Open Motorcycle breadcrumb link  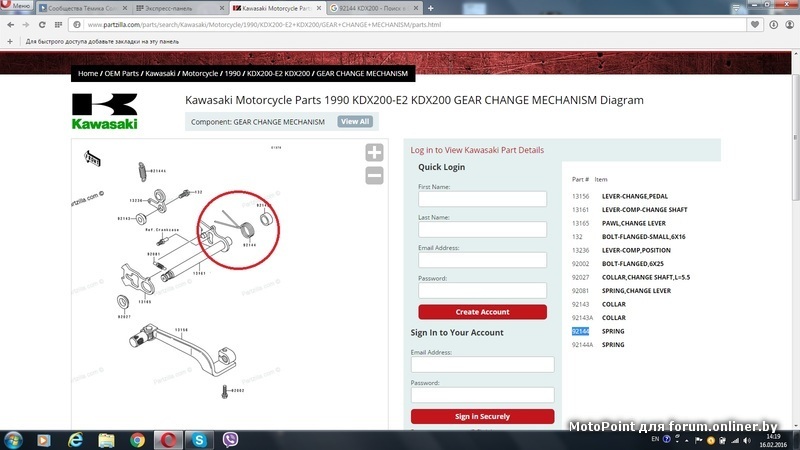200,73
